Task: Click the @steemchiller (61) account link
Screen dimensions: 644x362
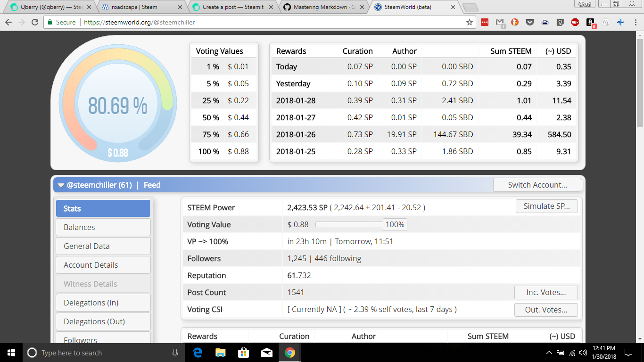Action: [x=99, y=185]
